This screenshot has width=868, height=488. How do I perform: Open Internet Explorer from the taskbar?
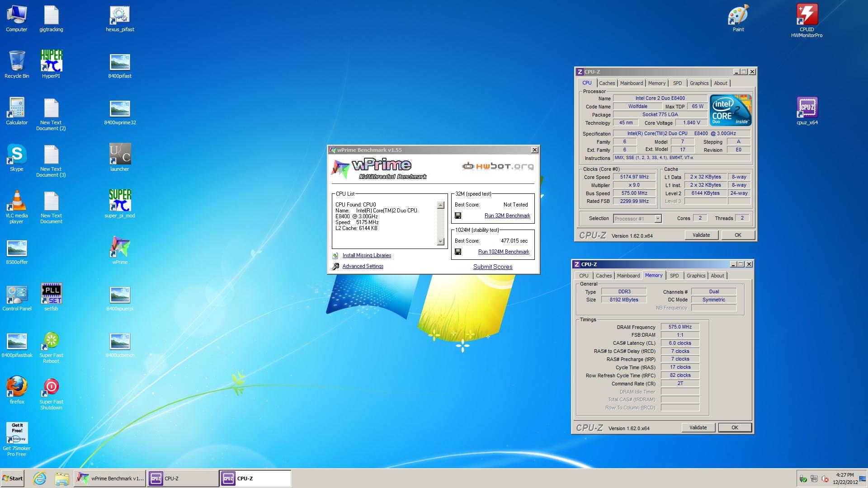click(x=40, y=479)
